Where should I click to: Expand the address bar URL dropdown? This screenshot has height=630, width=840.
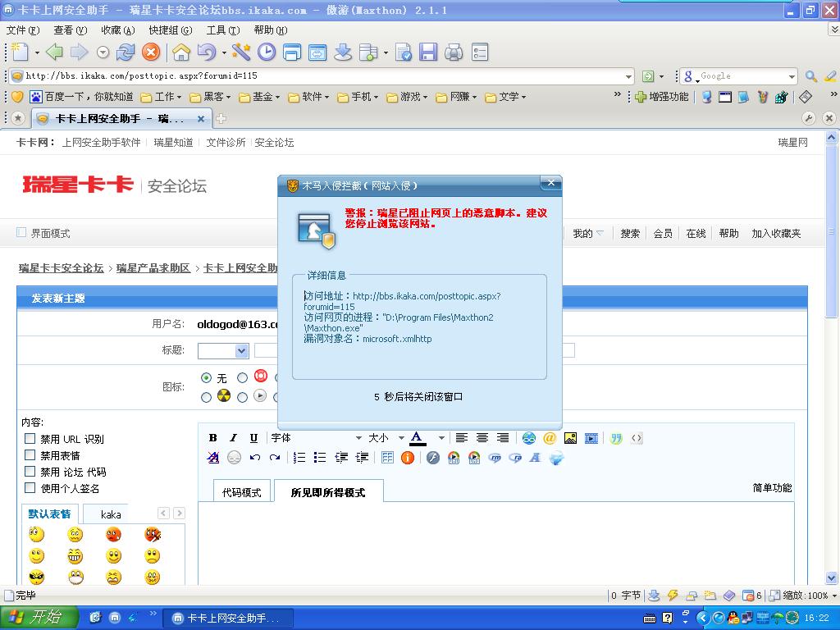(x=628, y=76)
